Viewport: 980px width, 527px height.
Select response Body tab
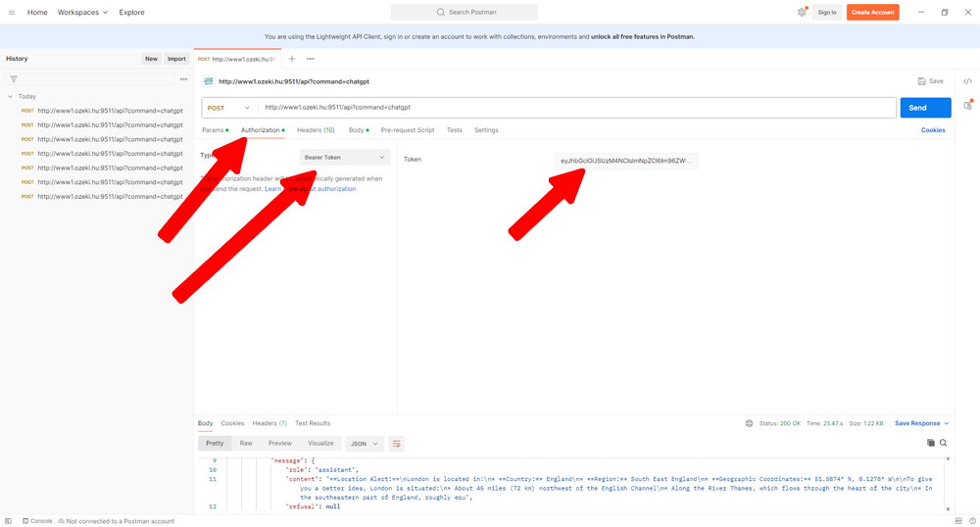[x=205, y=423]
